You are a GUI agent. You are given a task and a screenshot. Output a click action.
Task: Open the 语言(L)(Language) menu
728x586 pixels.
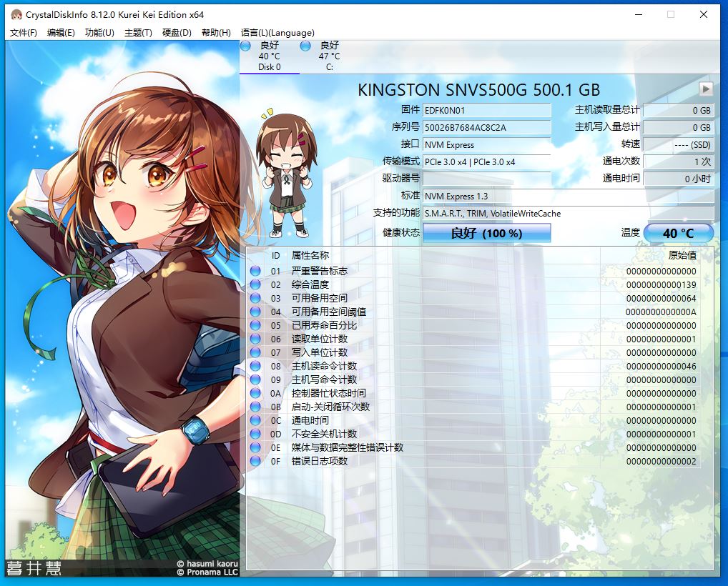coord(277,32)
